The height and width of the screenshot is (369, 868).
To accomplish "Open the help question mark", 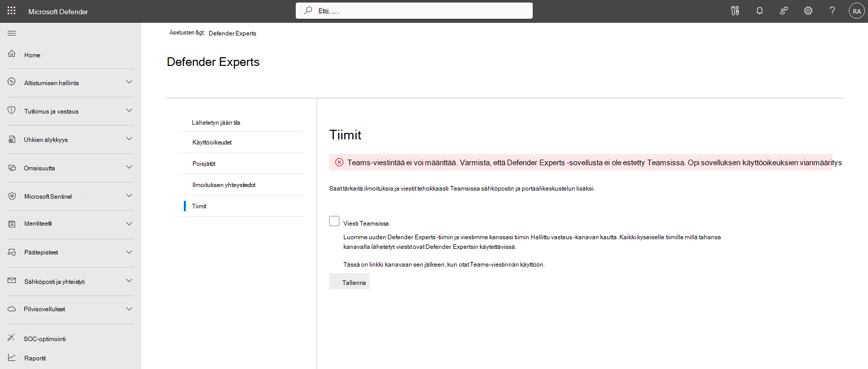I will coord(832,11).
